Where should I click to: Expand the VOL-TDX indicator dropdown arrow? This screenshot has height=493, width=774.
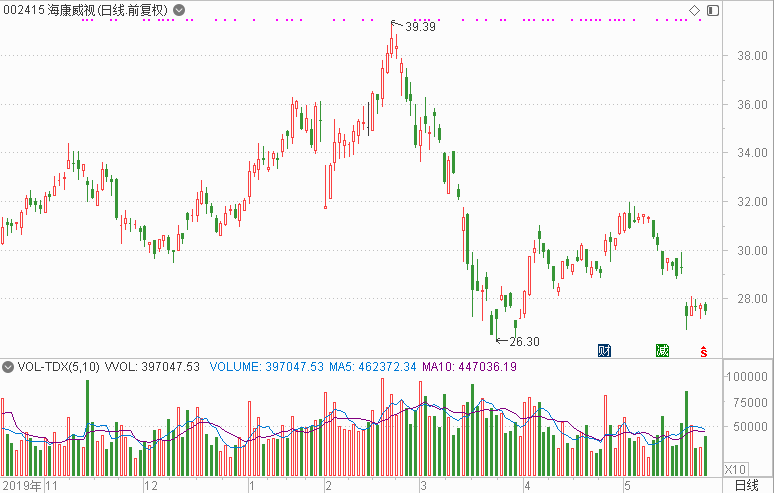click(7, 367)
